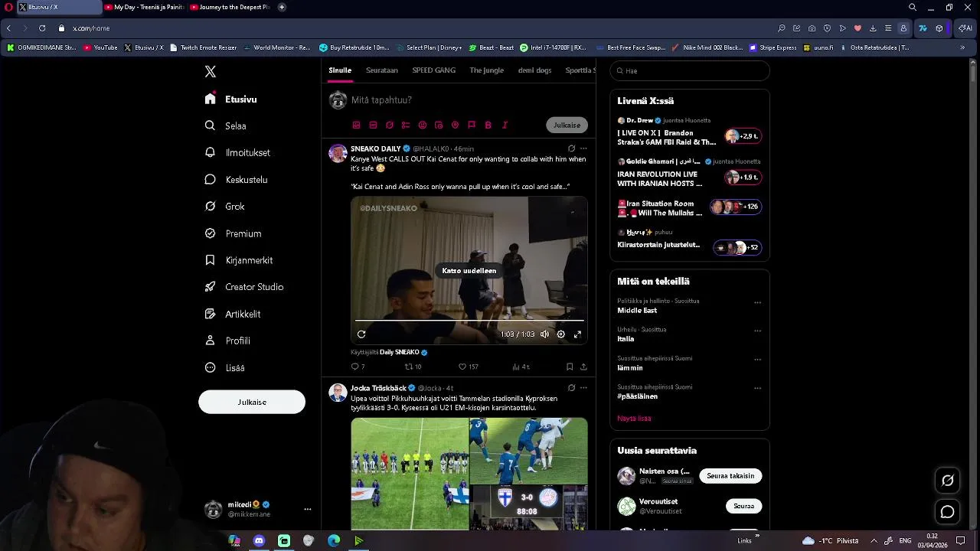Open Artikkelit in the sidebar
Image resolution: width=980 pixels, height=551 pixels.
[233, 314]
